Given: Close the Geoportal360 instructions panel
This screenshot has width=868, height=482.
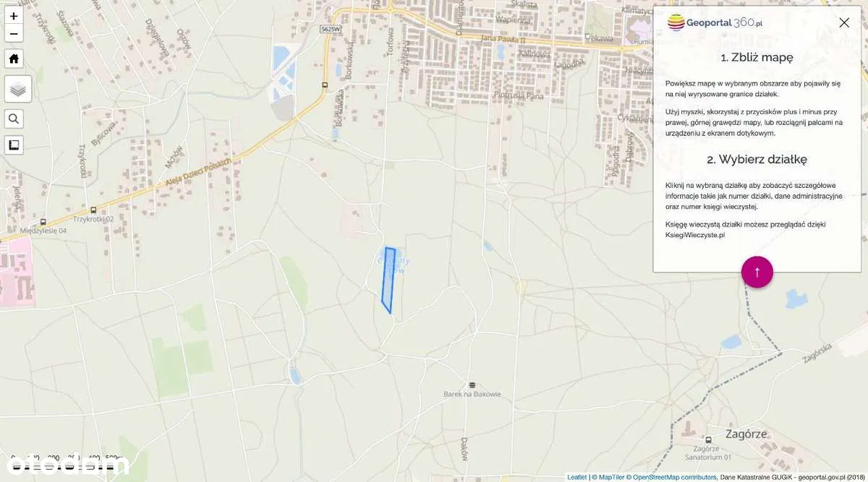Looking at the screenshot, I should coord(844,22).
